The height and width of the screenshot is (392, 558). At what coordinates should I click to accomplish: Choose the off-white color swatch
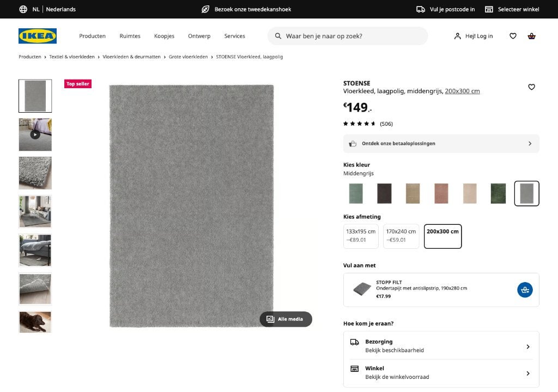point(470,193)
